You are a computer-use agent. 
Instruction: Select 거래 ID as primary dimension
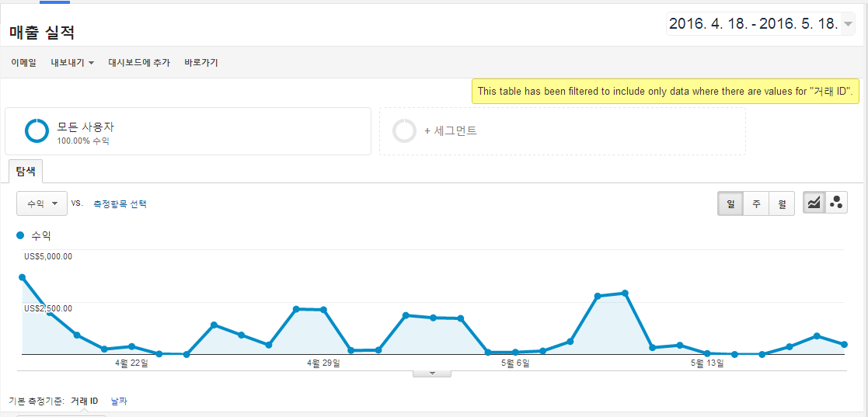(85, 401)
